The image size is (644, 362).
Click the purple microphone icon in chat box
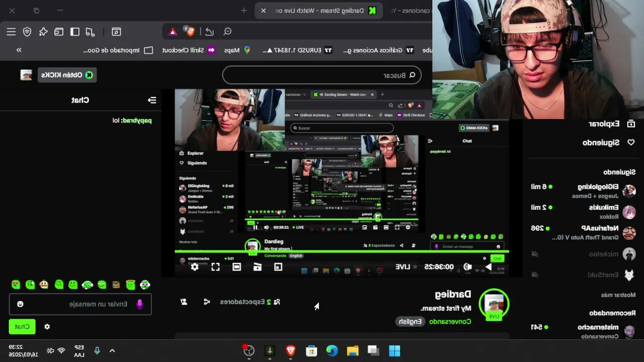[x=140, y=304]
